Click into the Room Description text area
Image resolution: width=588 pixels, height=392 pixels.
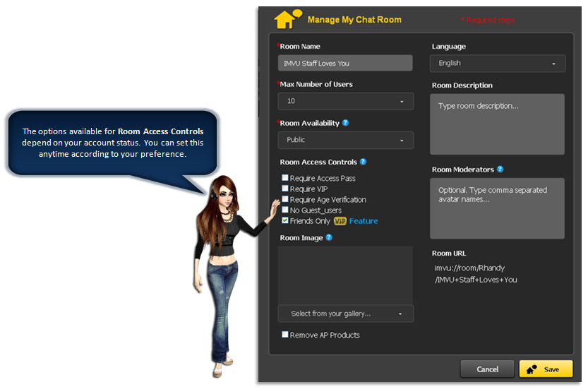(497, 124)
